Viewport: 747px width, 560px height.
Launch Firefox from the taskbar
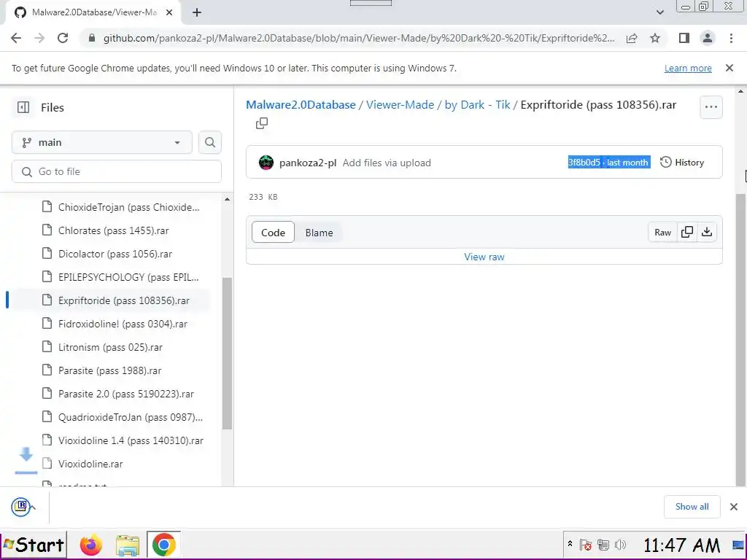click(x=91, y=545)
